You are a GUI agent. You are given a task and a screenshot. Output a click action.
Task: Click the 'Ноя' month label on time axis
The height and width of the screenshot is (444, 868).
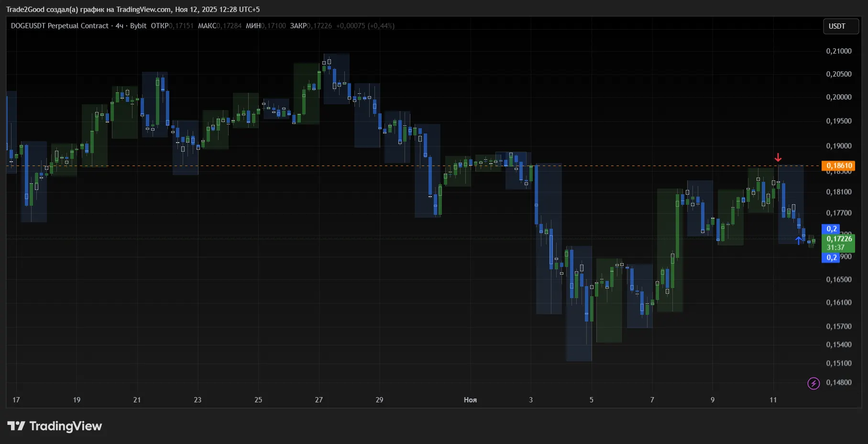coord(470,400)
